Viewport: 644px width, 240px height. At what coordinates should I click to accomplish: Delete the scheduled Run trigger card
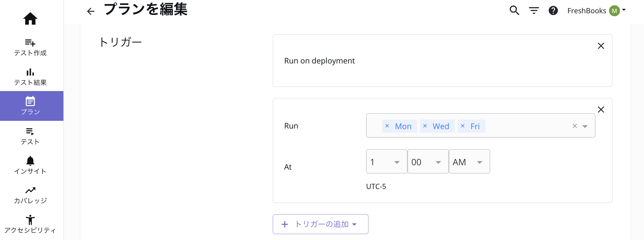pos(601,110)
